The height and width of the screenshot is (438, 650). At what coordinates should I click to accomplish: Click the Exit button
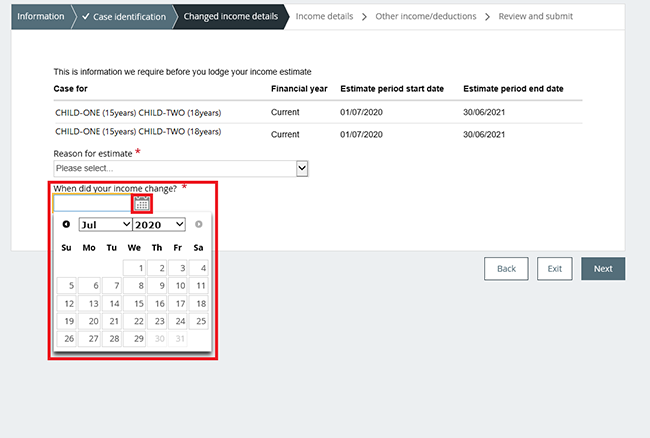point(555,269)
